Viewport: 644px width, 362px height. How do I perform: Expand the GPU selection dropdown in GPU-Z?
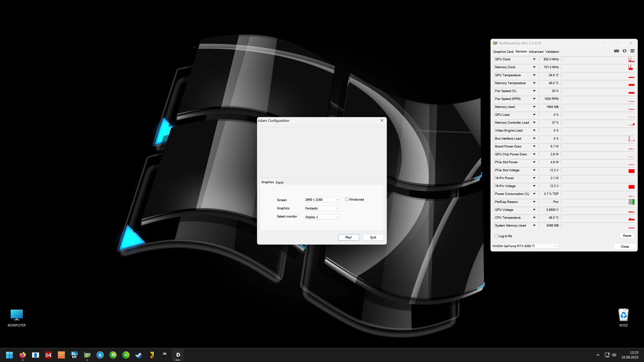[x=525, y=246]
